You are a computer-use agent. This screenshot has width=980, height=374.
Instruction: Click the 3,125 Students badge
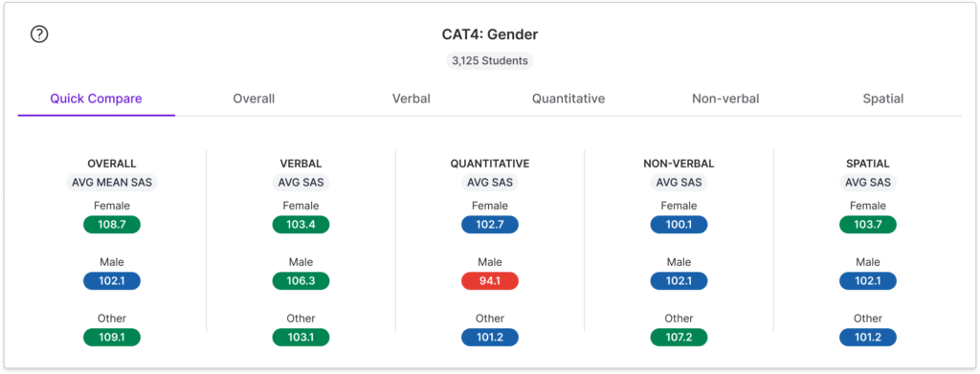click(x=490, y=60)
